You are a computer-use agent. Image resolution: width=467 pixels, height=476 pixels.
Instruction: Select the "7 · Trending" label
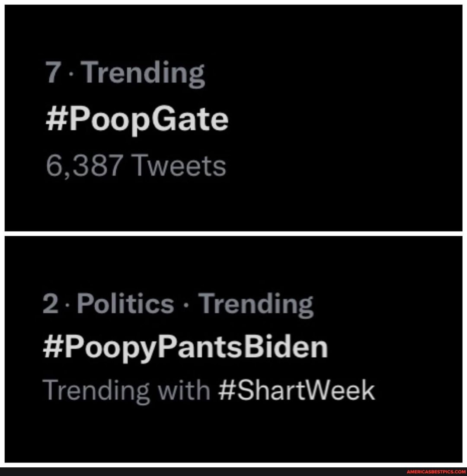(x=125, y=73)
